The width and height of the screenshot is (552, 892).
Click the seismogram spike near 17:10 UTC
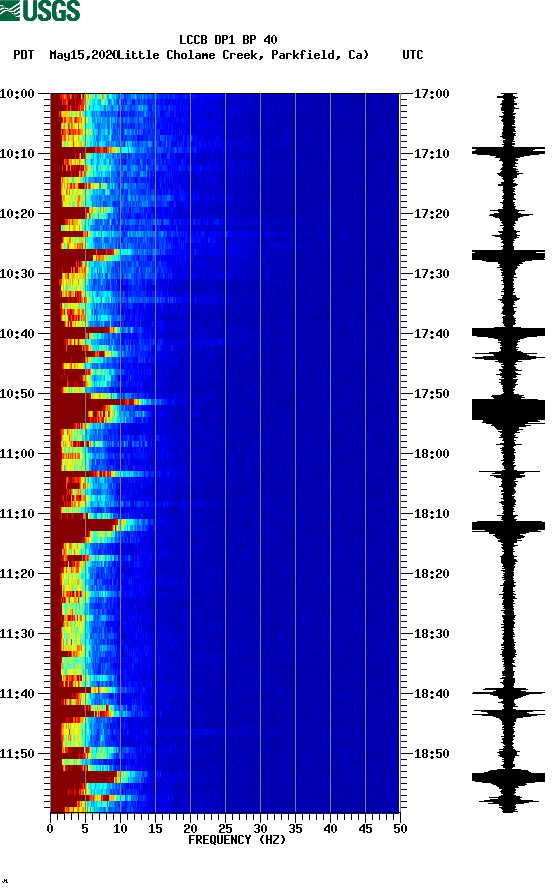508,151
